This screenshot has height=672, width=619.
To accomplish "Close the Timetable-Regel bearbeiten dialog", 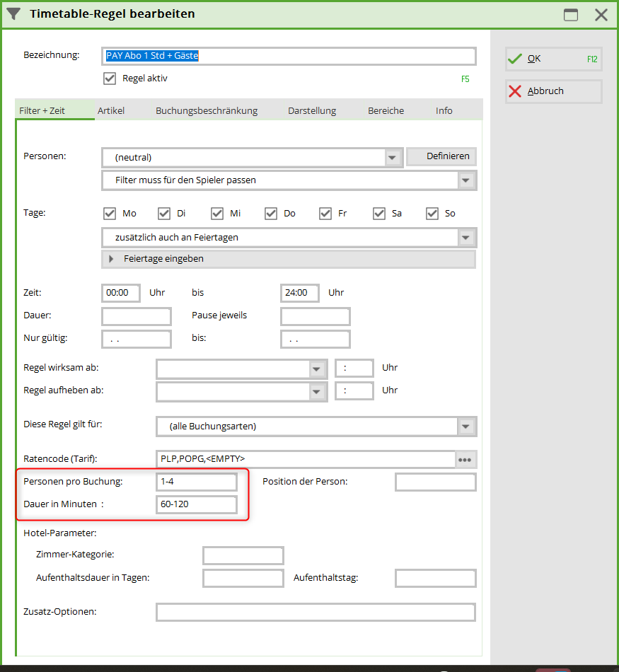I will pyautogui.click(x=601, y=15).
